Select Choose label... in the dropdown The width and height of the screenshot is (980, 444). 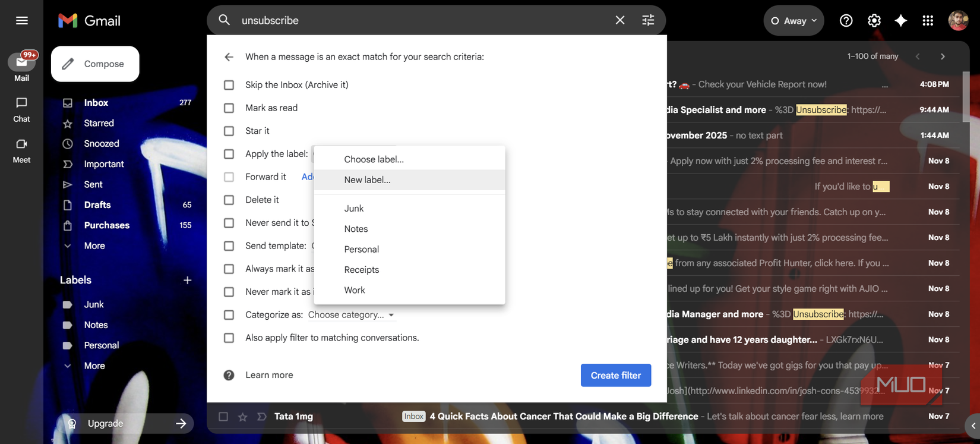point(409,159)
